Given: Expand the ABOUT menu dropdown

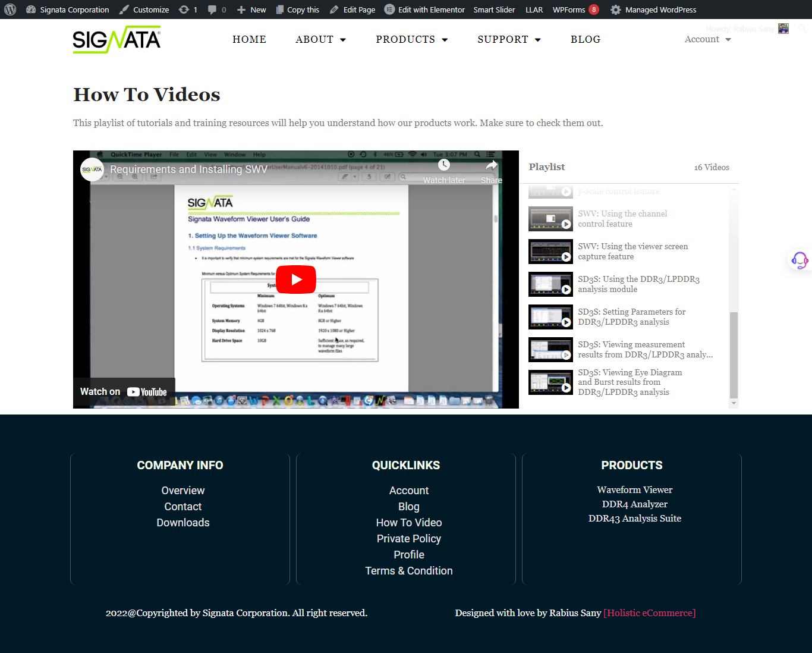Looking at the screenshot, I should point(320,39).
